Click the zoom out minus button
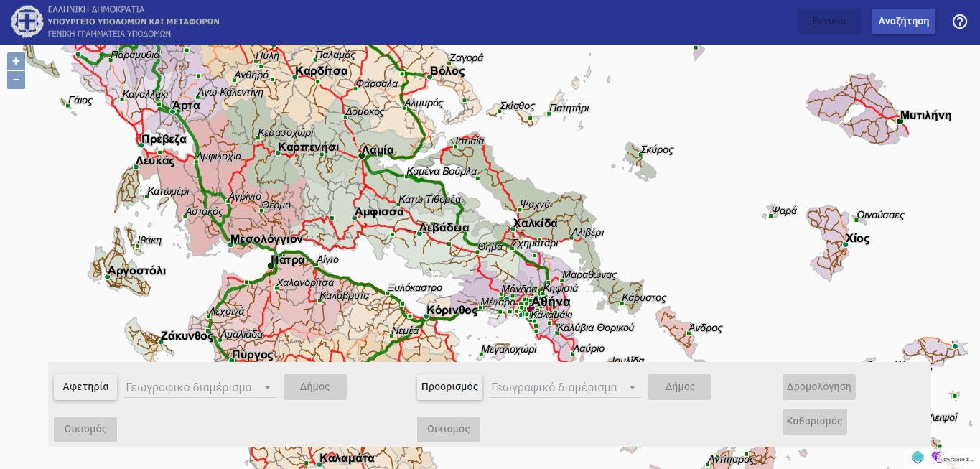Viewport: 980px width, 469px height. (x=16, y=80)
